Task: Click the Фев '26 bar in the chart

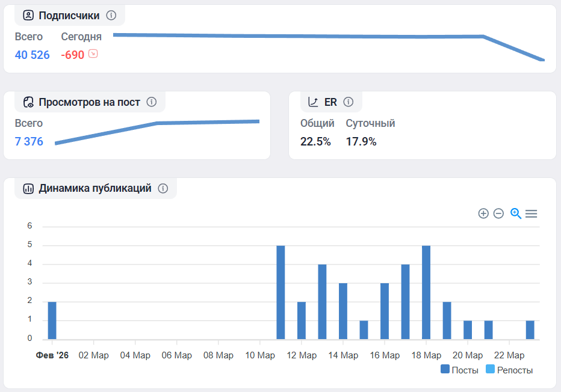Action: (x=52, y=320)
